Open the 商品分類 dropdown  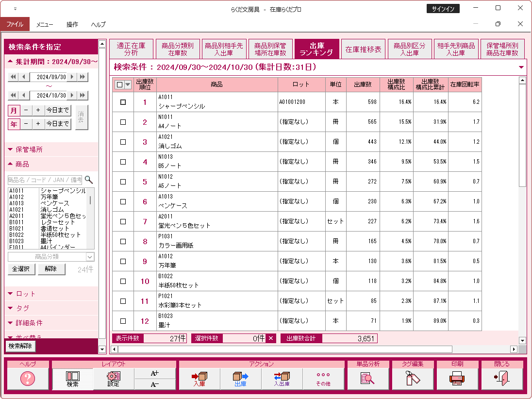tap(51, 257)
